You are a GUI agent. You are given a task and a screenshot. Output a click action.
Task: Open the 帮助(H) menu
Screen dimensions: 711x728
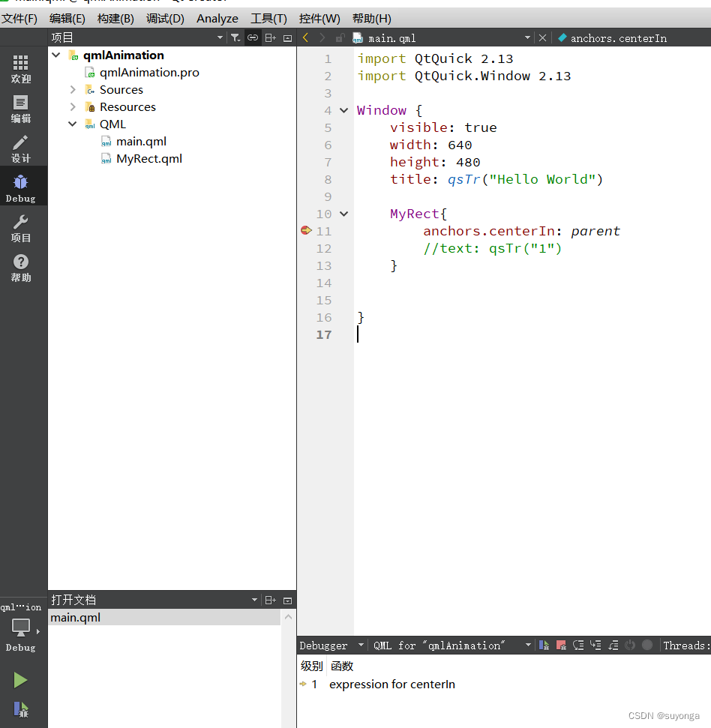tap(371, 19)
